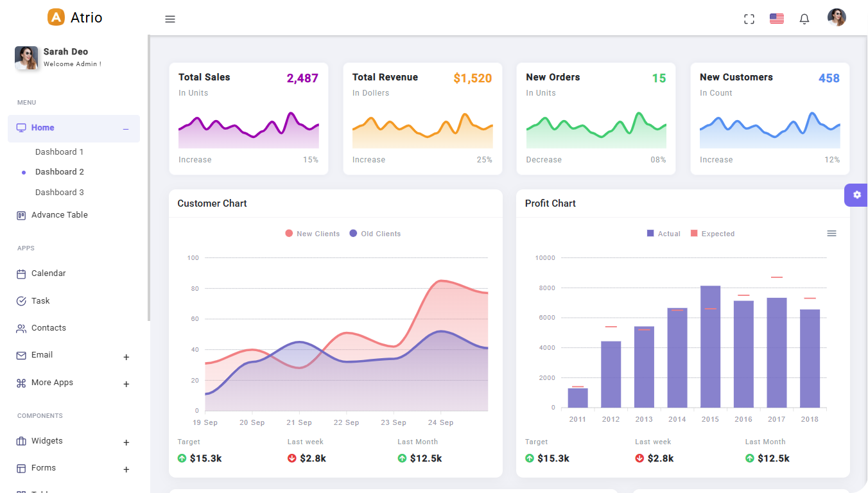Open Dashboard 3 from sidebar
Viewport: 868px width, 493px height.
coord(60,193)
